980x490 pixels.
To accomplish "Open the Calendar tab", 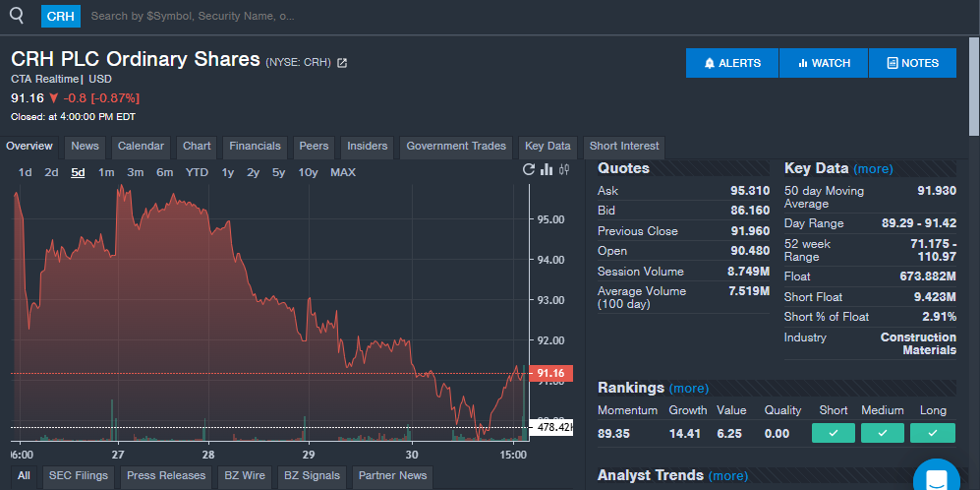I will [x=141, y=147].
